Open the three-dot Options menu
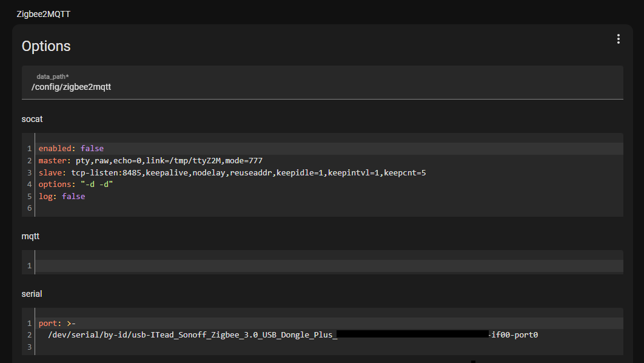The image size is (644, 363). (x=618, y=39)
